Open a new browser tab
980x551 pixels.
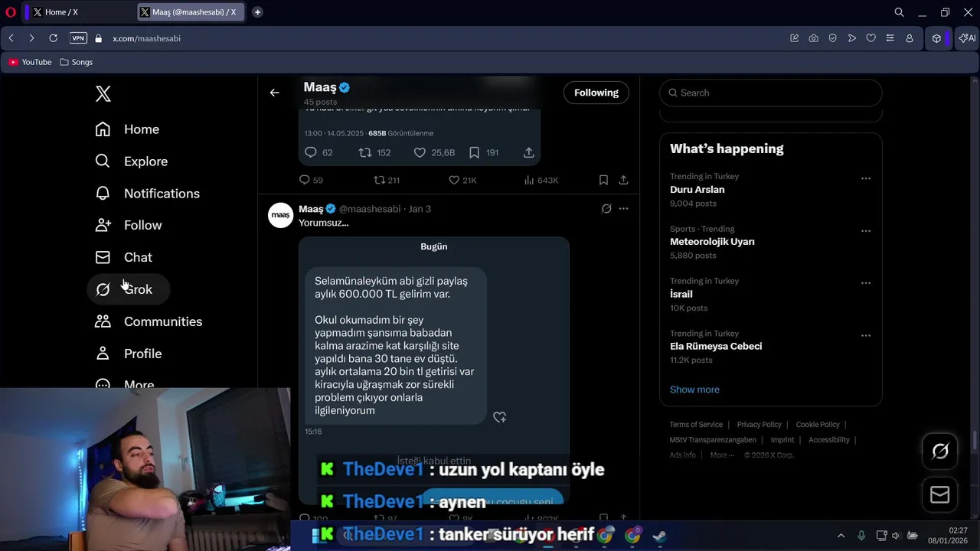click(257, 12)
